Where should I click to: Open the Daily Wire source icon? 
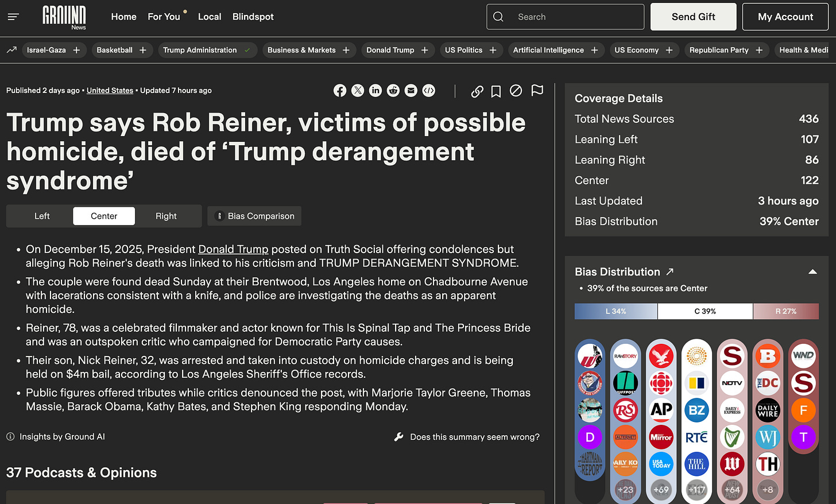click(x=768, y=410)
